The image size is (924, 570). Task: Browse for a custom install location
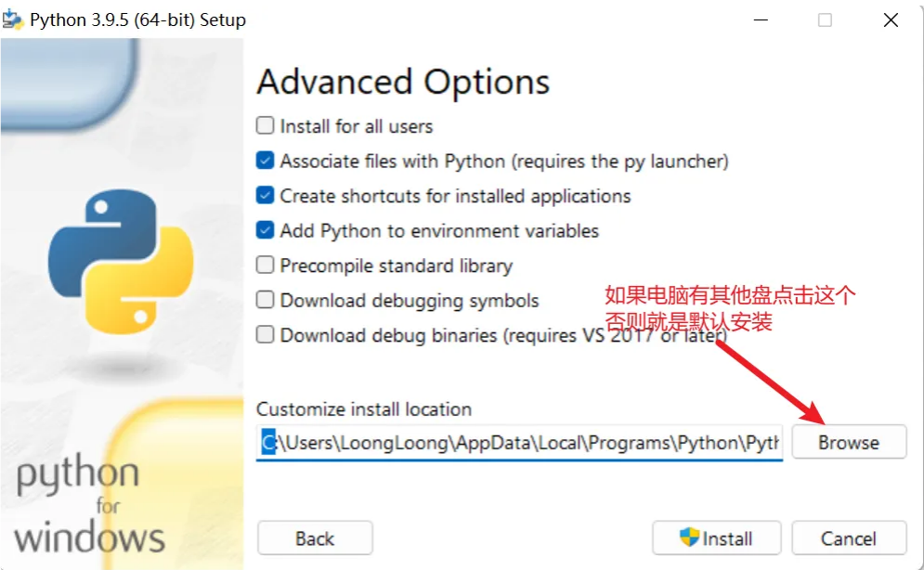pos(849,442)
